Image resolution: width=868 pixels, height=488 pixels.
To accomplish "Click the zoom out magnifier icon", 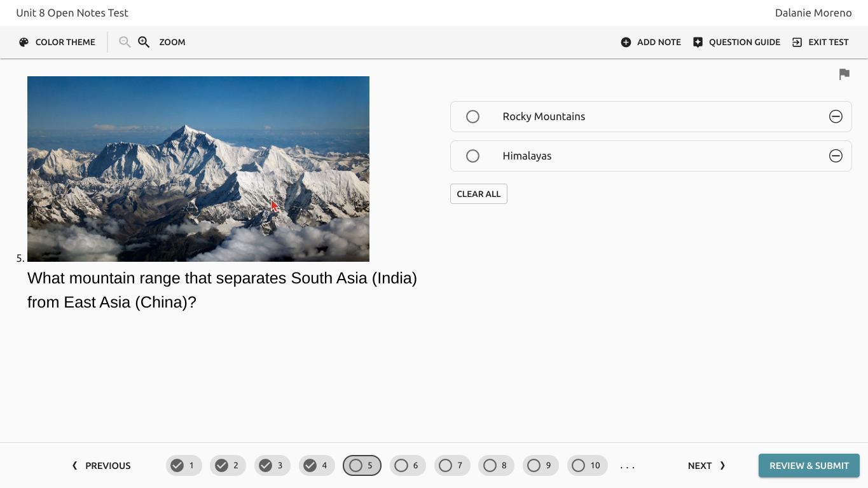I will (x=125, y=42).
